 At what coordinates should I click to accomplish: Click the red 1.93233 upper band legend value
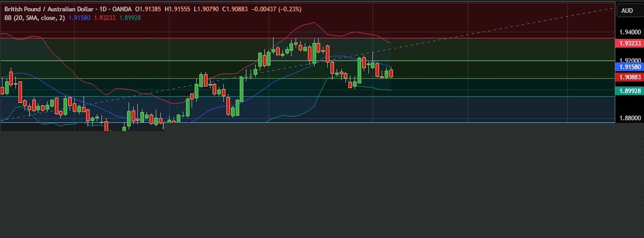(x=105, y=17)
